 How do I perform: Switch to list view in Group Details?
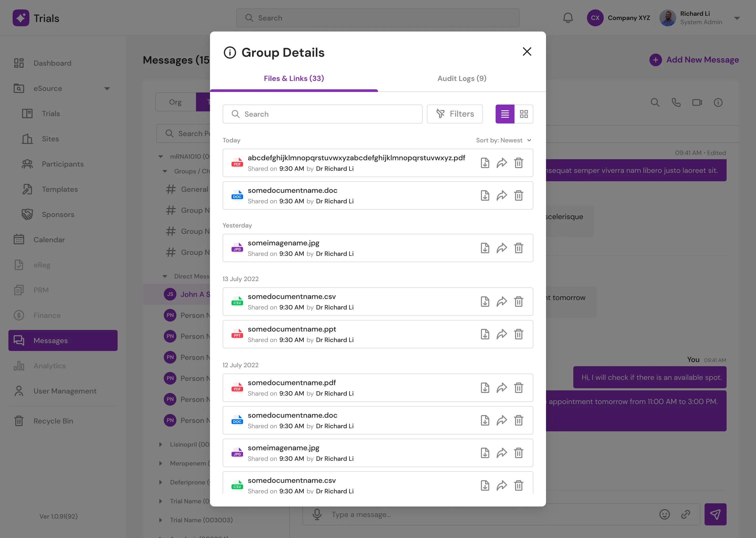(x=505, y=114)
